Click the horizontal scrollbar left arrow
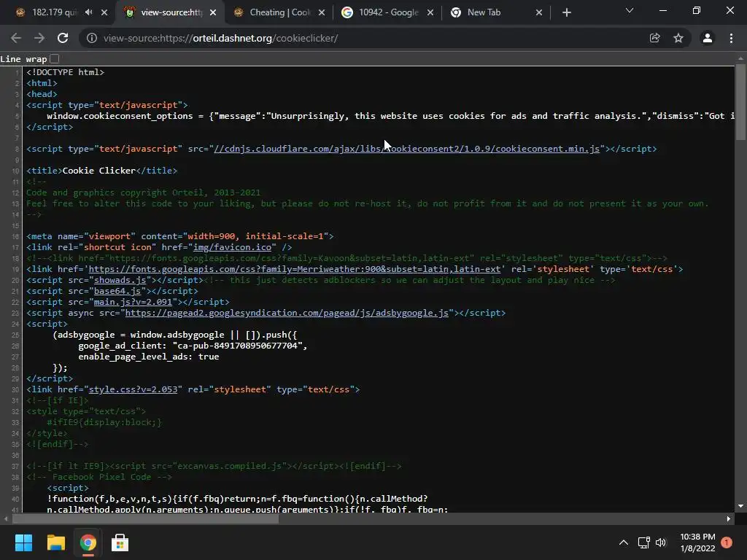The width and height of the screenshot is (747, 560). tap(6, 518)
